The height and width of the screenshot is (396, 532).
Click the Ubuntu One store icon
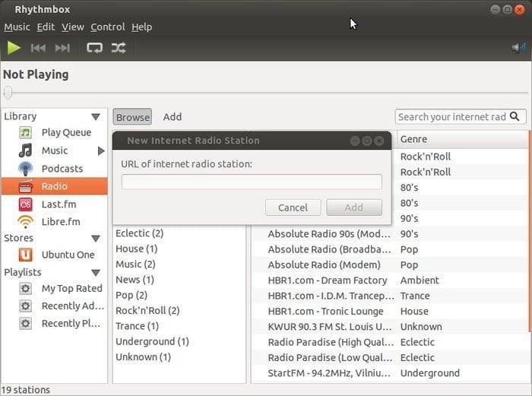[25, 255]
